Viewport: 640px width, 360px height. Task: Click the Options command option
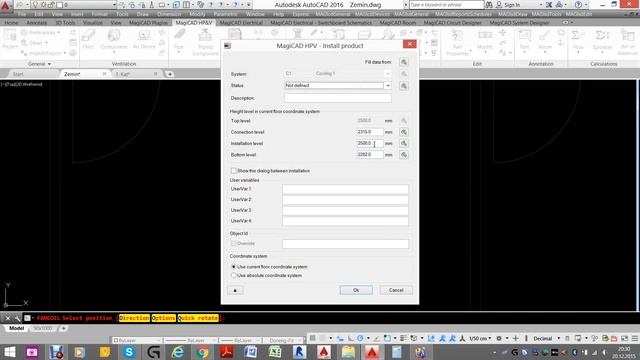click(x=163, y=318)
